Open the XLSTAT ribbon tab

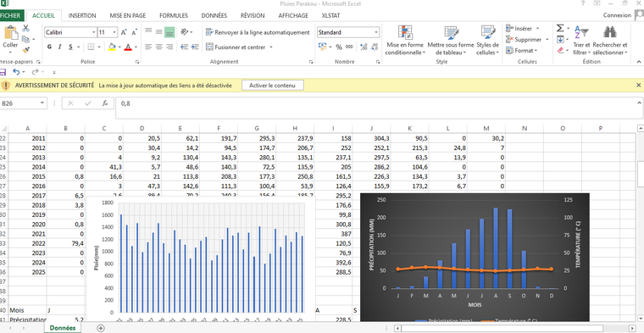(330, 15)
